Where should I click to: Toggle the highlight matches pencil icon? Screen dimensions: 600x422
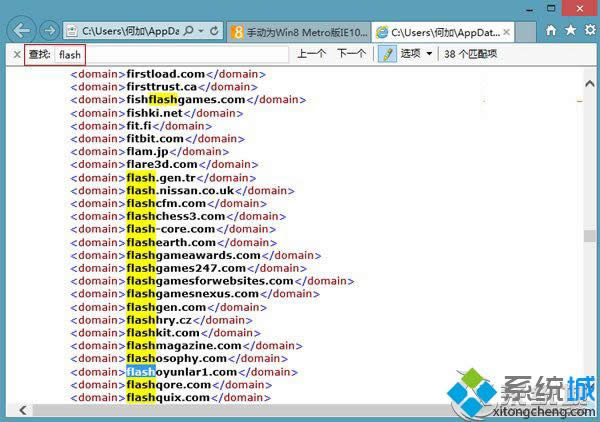(x=387, y=54)
